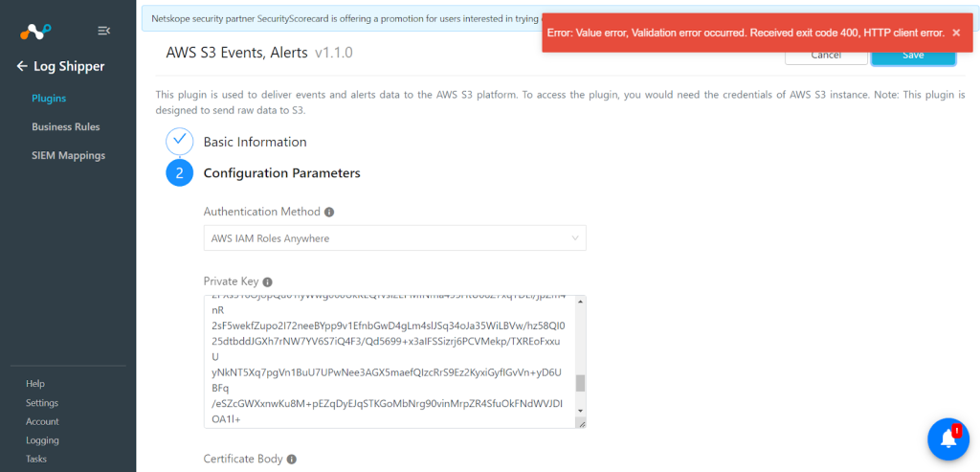Go back using Log Shipper arrow
Viewport: 980px width, 472px height.
click(23, 66)
